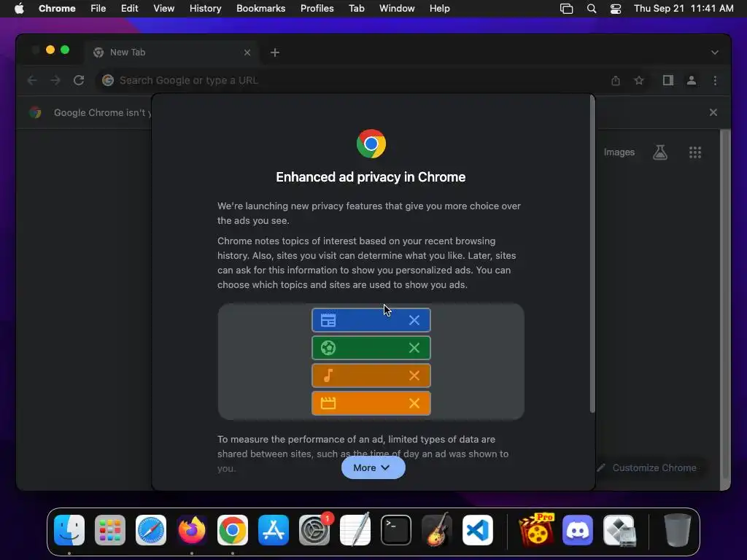
Task: Select the New Tab tab
Action: pos(172,52)
